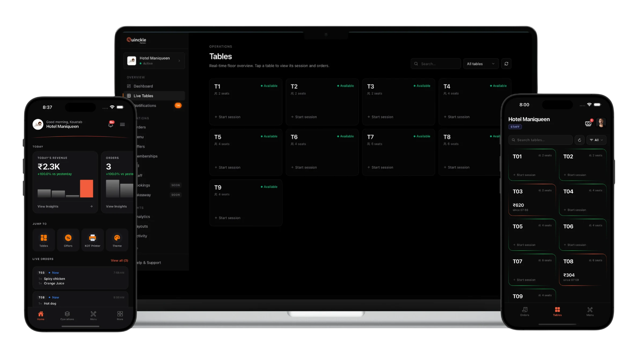
Task: Open Menu tab on left phone
Action: (93, 316)
